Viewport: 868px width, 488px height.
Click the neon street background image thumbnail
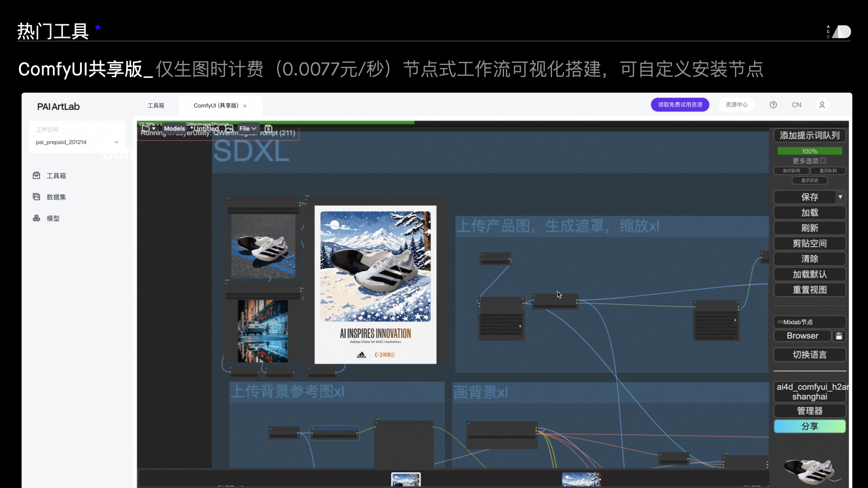click(263, 331)
